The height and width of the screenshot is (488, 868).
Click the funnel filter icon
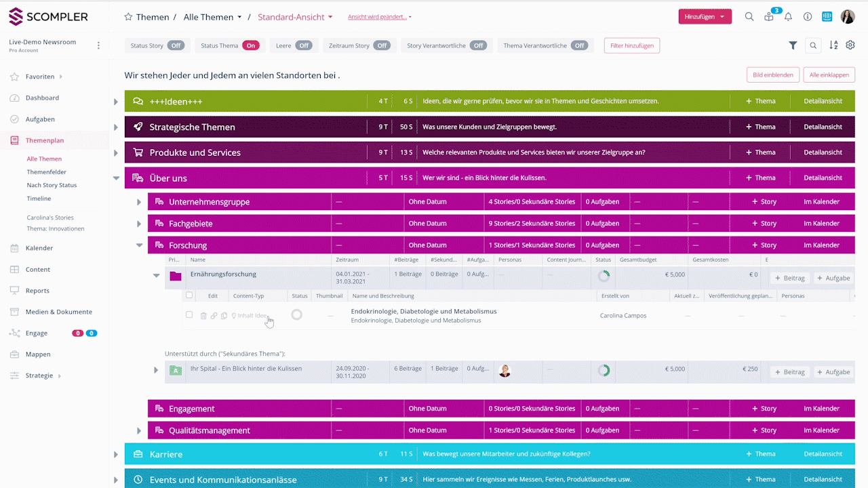[x=793, y=45]
